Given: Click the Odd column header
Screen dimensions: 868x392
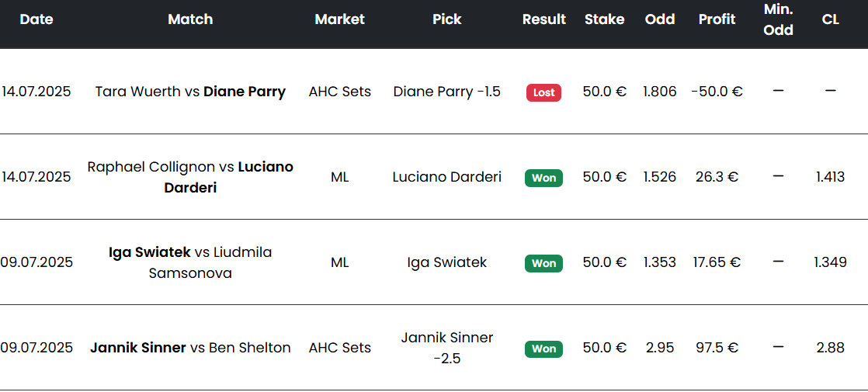Looking at the screenshot, I should click(x=660, y=19).
